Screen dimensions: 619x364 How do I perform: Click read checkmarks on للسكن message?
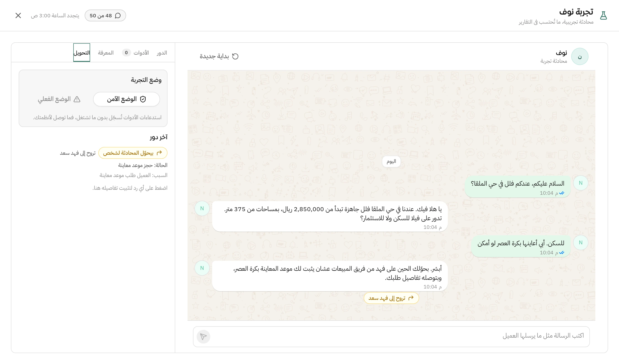tap(561, 253)
